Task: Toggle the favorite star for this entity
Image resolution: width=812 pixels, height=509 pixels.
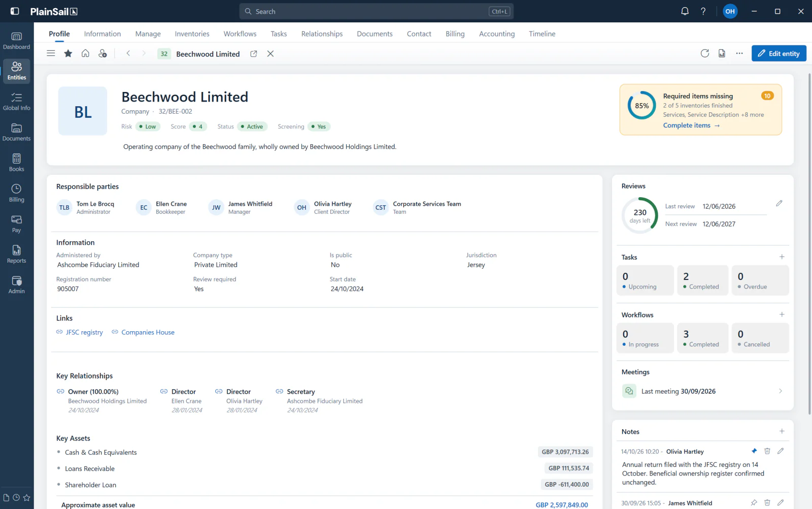Action: (68, 53)
